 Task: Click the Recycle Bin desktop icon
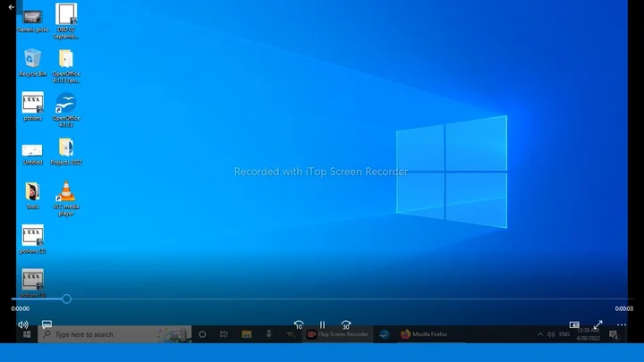[x=32, y=62]
